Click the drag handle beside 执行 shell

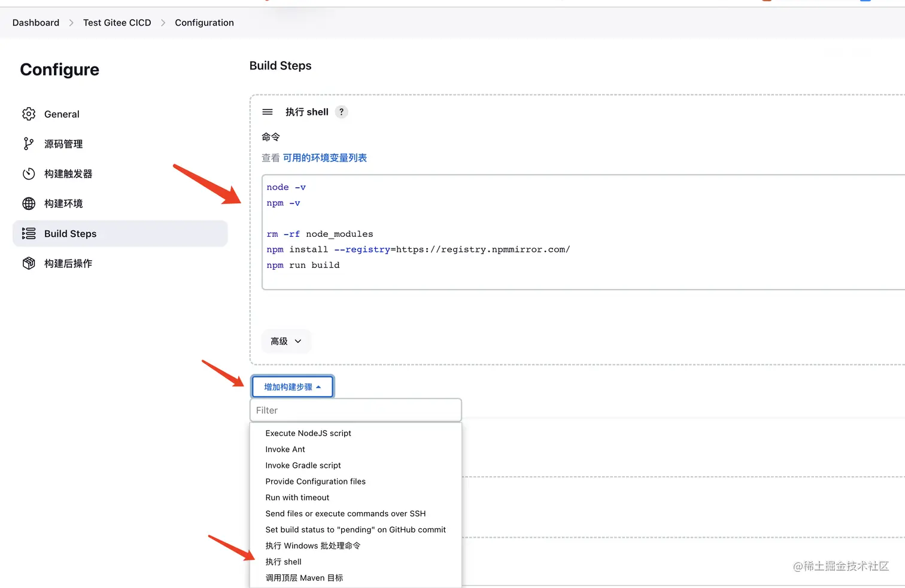click(x=268, y=112)
